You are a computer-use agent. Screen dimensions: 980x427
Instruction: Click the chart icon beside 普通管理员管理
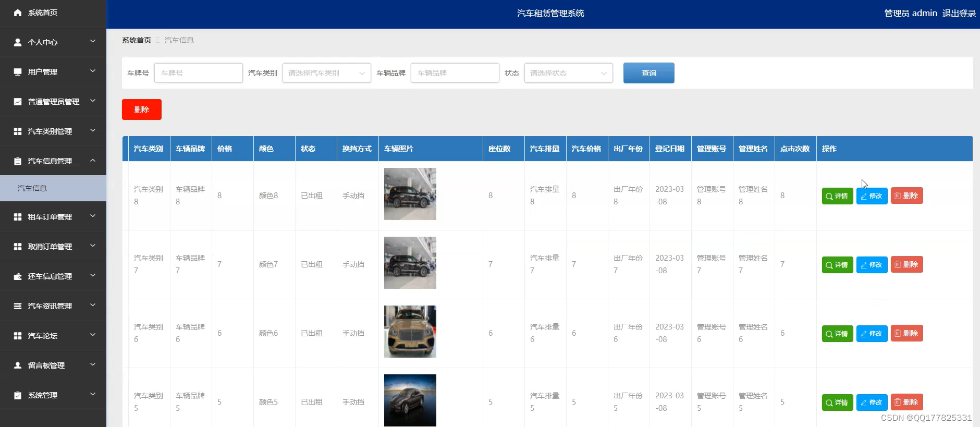pos(18,102)
